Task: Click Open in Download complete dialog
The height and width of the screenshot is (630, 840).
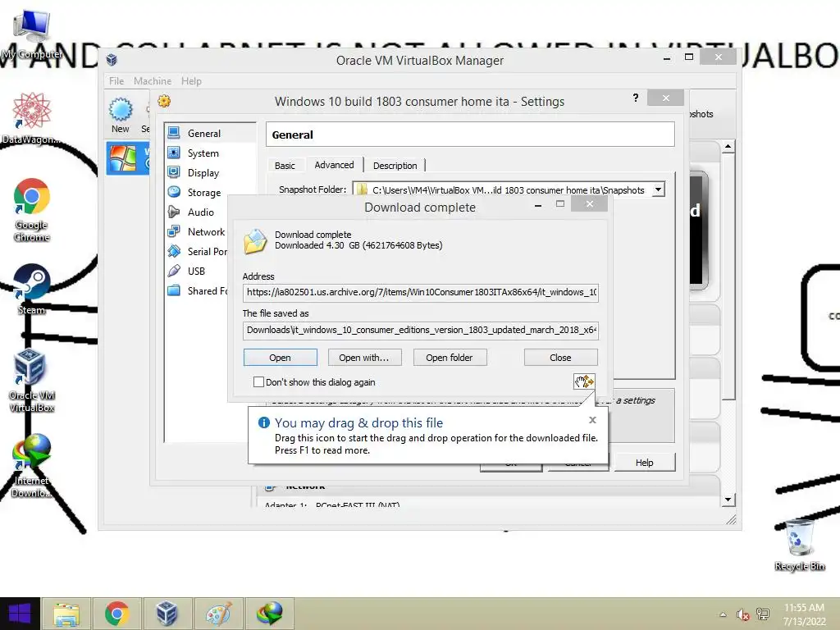Action: click(281, 358)
